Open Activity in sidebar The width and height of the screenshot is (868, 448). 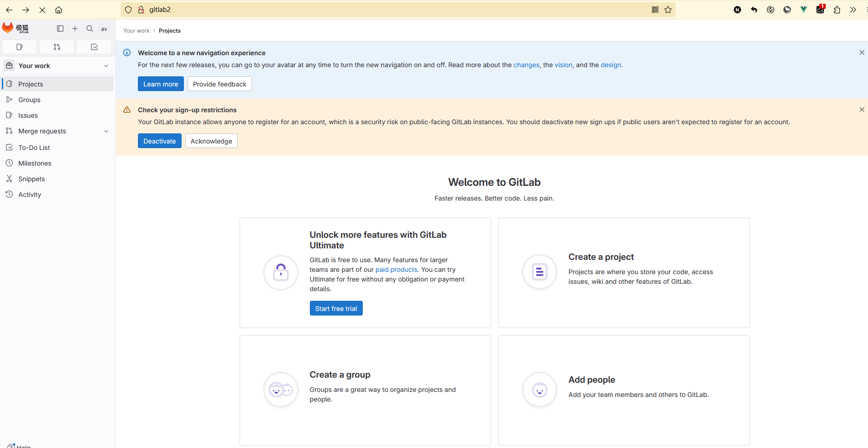(x=58, y=195)
